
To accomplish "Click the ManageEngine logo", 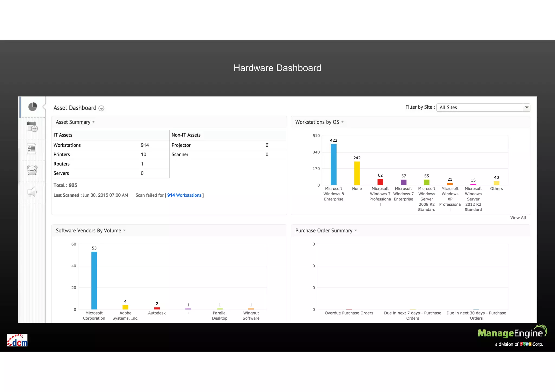I will (x=512, y=335).
